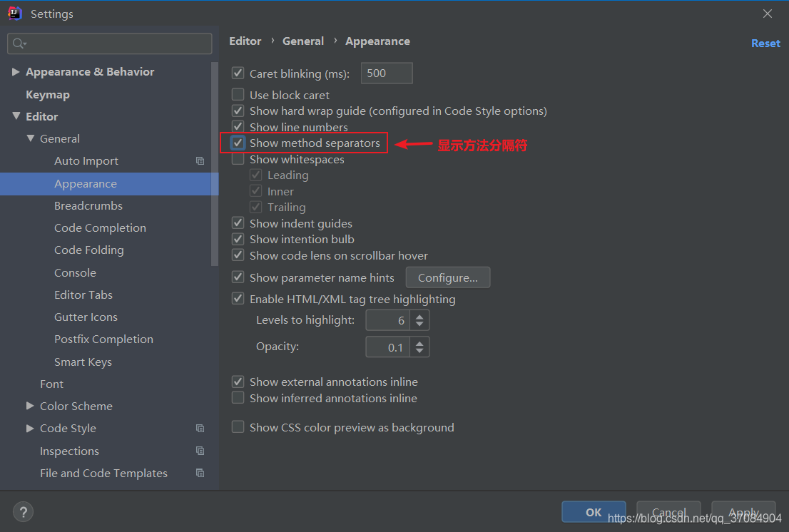789x532 pixels.
Task: Click the Caret blinking 500 ms field
Action: (x=387, y=73)
